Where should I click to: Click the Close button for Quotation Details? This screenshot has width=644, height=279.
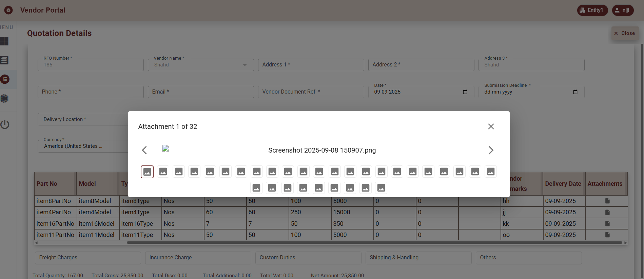click(x=625, y=33)
